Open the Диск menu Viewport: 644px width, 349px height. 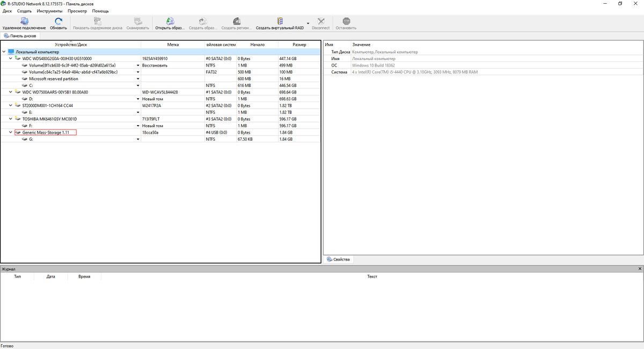pyautogui.click(x=7, y=11)
